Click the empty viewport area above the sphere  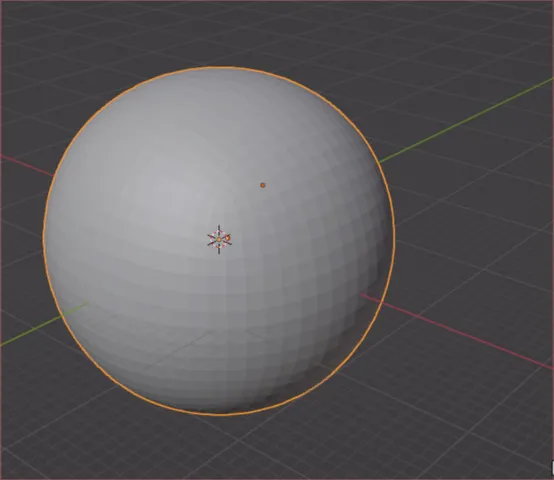click(219, 32)
